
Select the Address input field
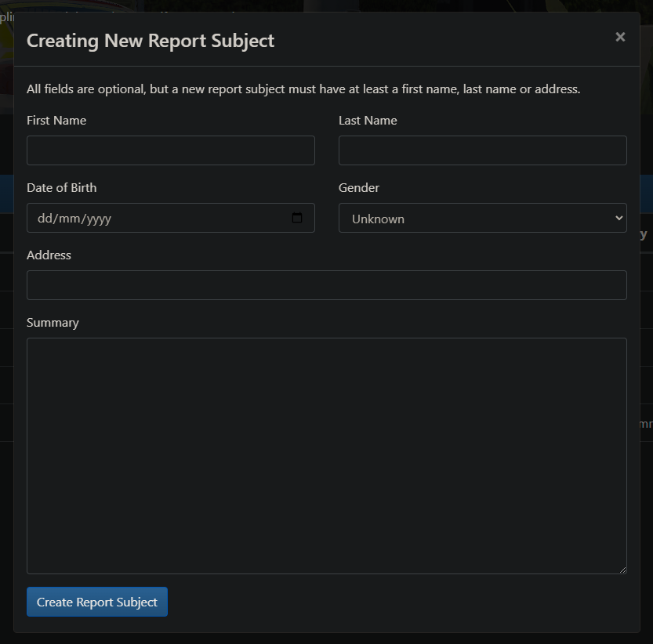tap(326, 285)
